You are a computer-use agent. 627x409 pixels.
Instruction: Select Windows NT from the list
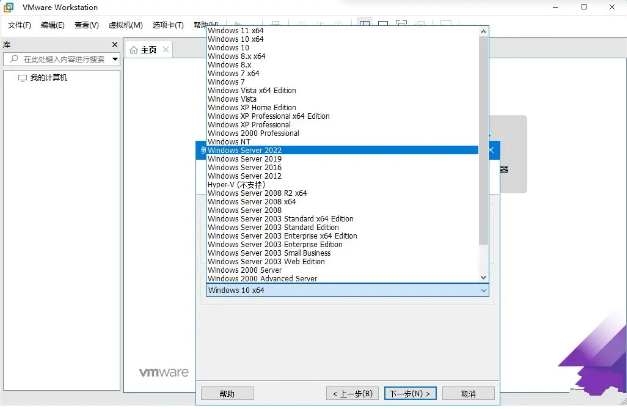(x=342, y=142)
